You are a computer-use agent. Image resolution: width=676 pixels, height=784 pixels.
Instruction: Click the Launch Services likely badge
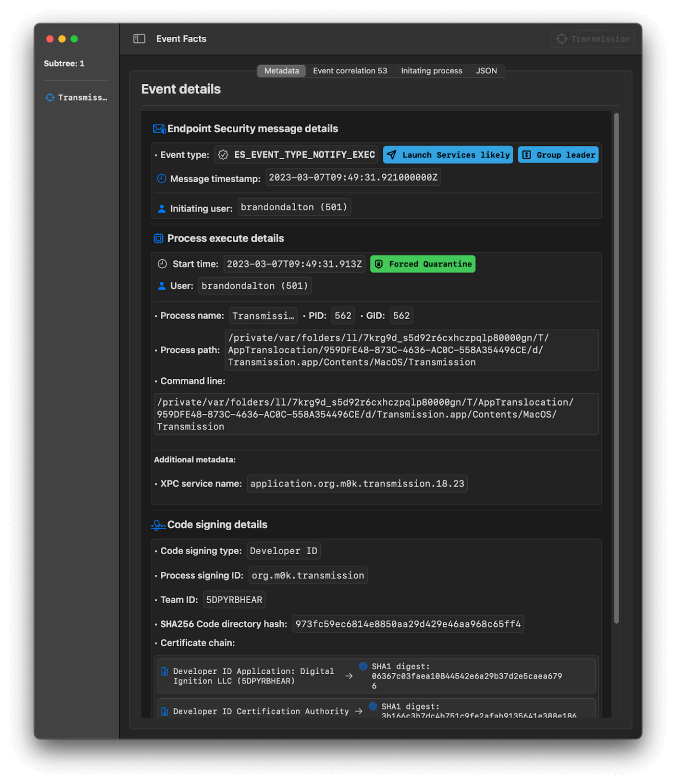point(448,155)
